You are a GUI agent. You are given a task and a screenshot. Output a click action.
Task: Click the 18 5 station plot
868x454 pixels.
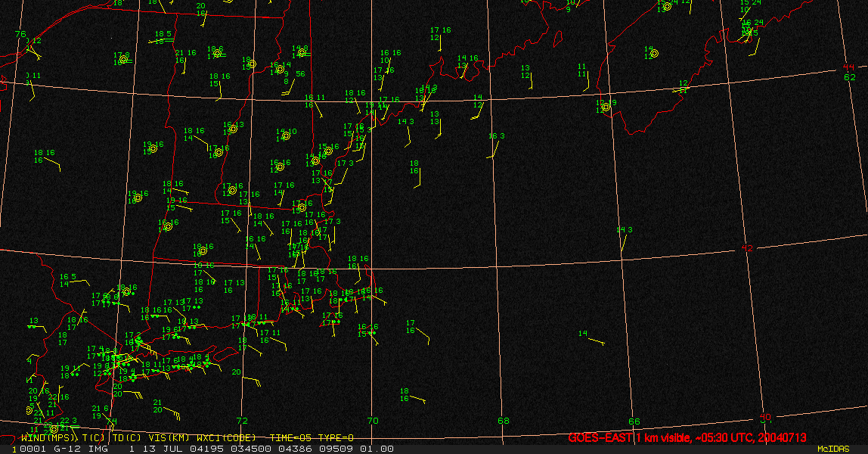pyautogui.click(x=163, y=38)
